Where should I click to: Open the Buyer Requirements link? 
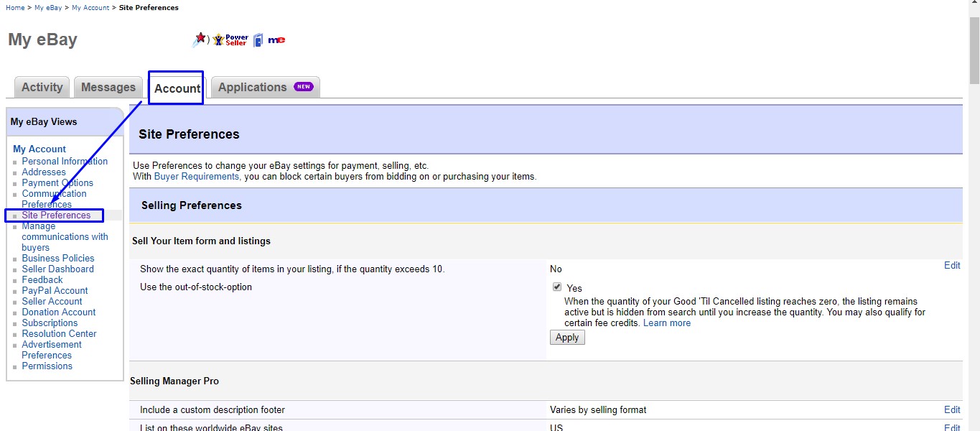pyautogui.click(x=197, y=176)
